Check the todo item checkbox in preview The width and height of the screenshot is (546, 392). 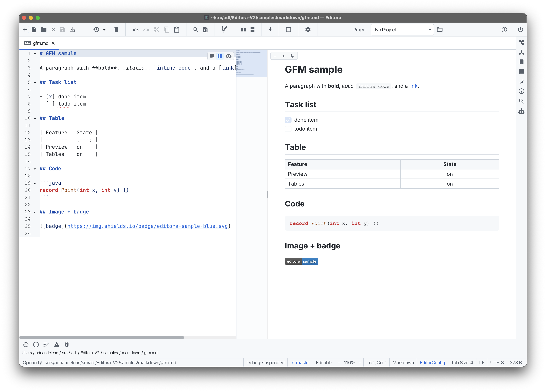coord(288,129)
